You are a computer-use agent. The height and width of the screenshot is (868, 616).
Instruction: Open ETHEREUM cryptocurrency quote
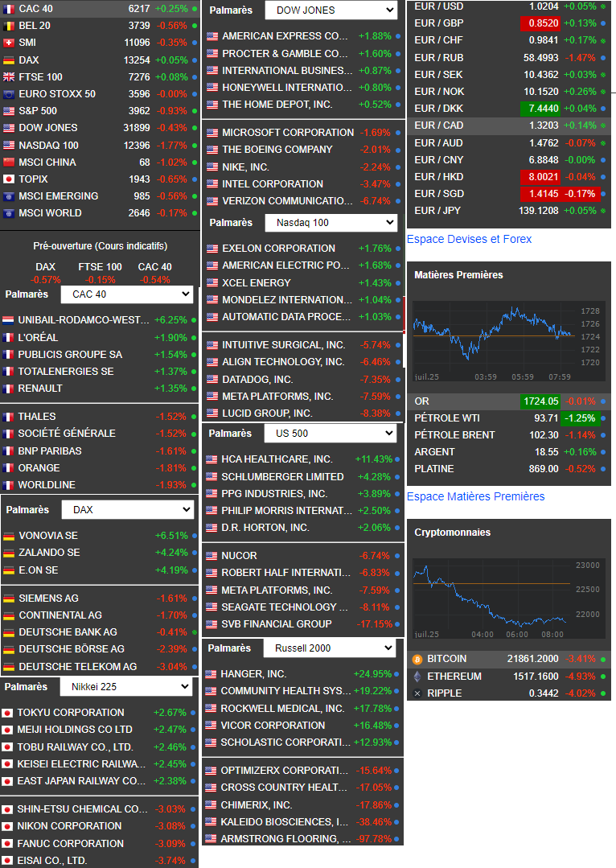coord(508,677)
